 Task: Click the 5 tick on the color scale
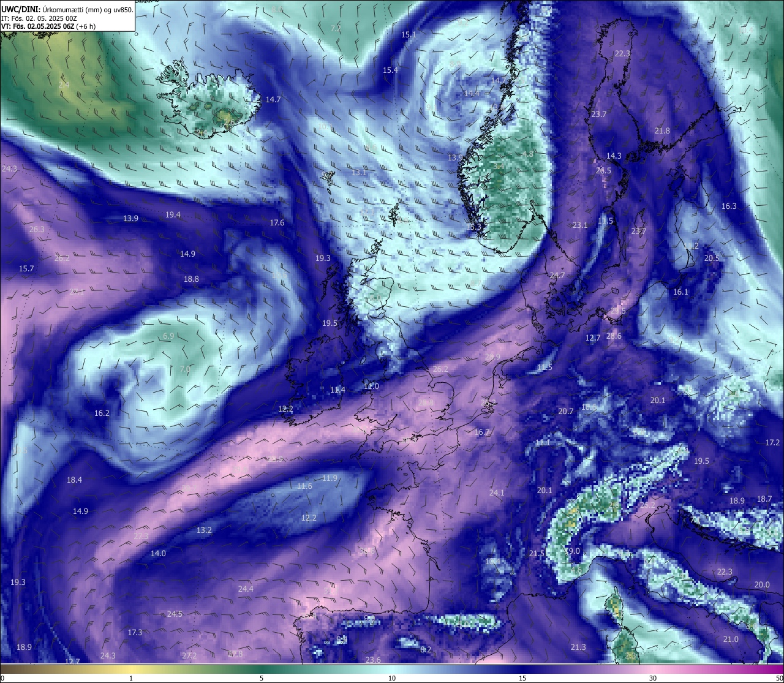point(262,678)
